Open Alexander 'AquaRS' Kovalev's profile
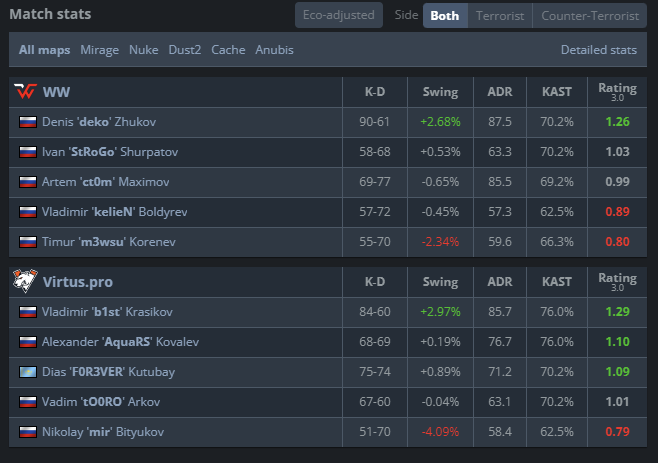This screenshot has height=463, width=658. (x=120, y=342)
